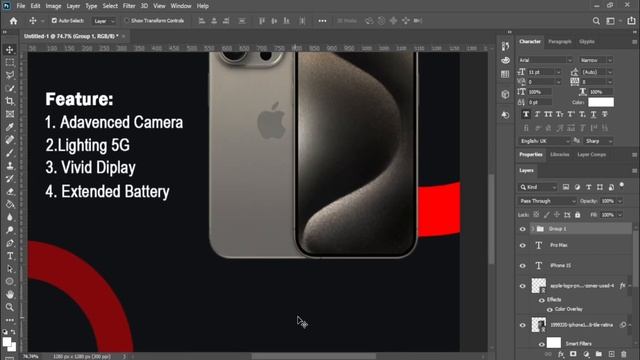Hide the iPhone 15 text layer

[522, 266]
